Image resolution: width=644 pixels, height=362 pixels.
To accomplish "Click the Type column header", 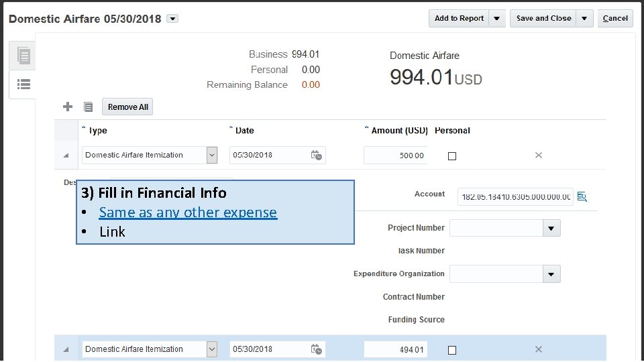I will [x=98, y=131].
